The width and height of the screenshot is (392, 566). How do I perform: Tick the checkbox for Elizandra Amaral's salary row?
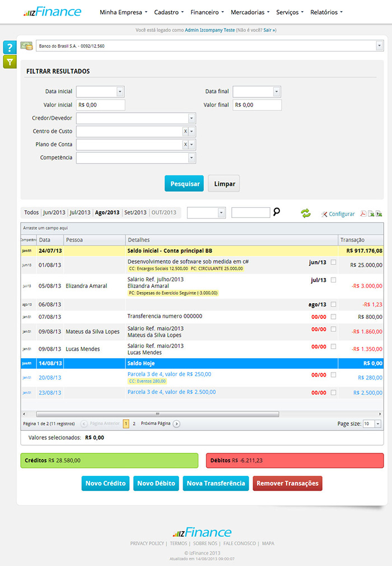334,280
